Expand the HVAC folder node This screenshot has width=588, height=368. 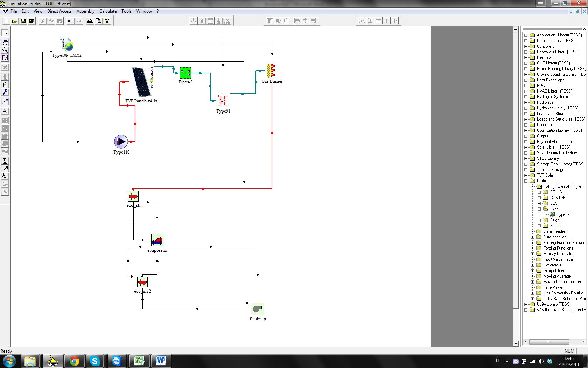[x=526, y=86]
